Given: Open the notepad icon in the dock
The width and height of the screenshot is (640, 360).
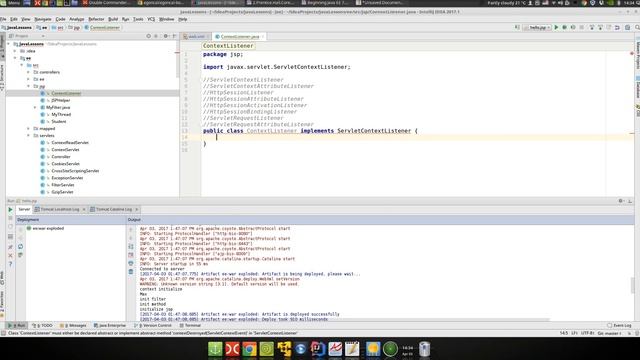Looking at the screenshot, I should [x=352, y=349].
